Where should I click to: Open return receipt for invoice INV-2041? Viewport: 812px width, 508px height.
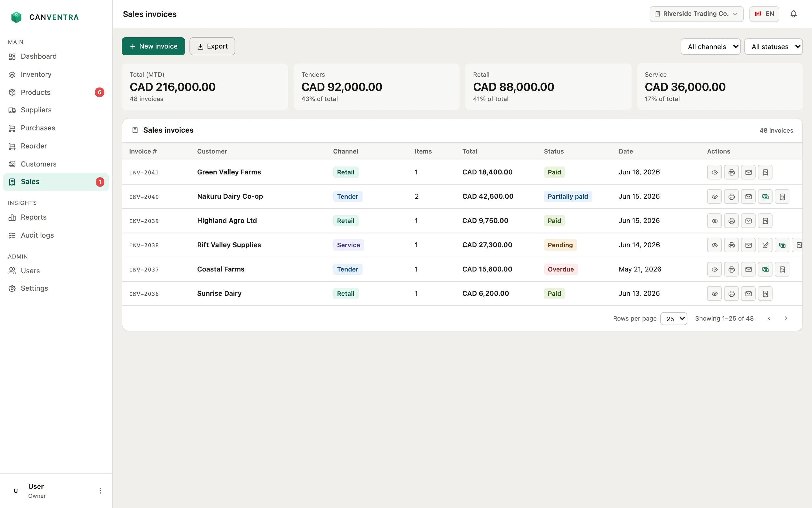(765, 172)
